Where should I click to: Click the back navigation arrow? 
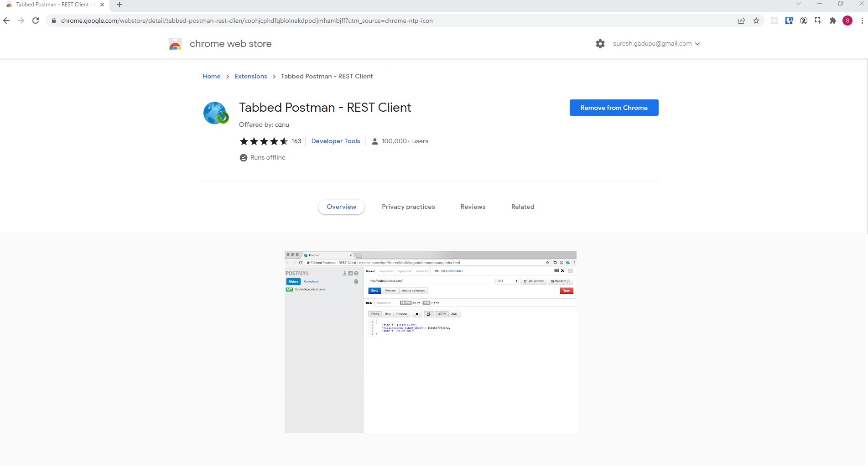coord(6,21)
